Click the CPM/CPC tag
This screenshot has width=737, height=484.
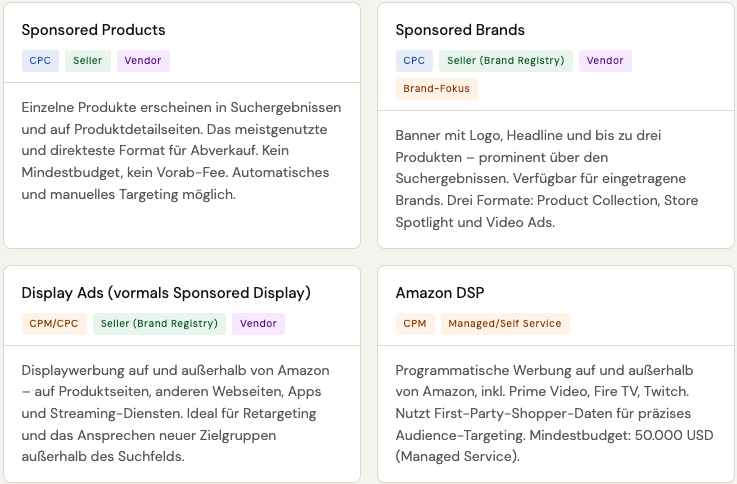tap(54, 324)
